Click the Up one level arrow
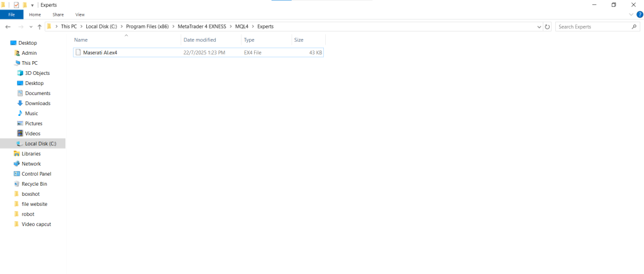This screenshot has width=644, height=274. [40, 27]
